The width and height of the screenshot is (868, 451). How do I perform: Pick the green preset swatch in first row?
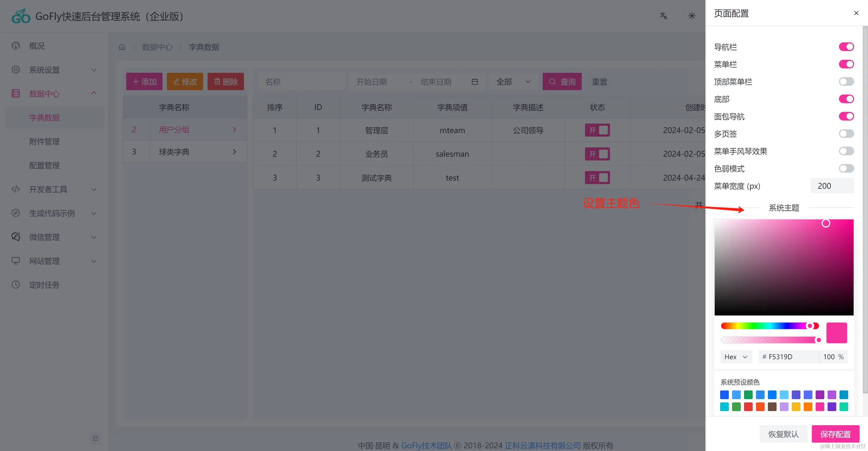pyautogui.click(x=748, y=395)
